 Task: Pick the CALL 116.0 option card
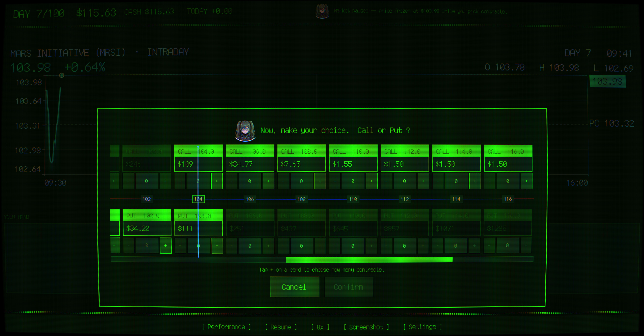(508, 158)
